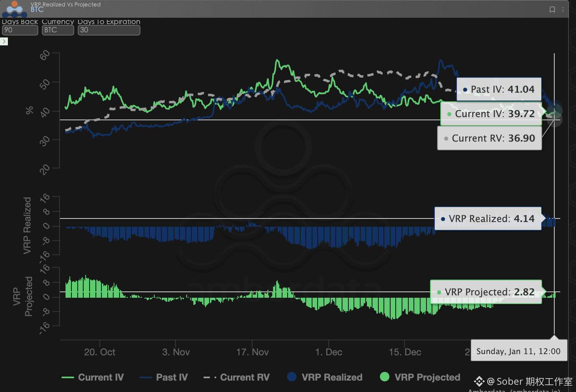
Task: Click the Amberdata logo in the header
Action: point(15,9)
